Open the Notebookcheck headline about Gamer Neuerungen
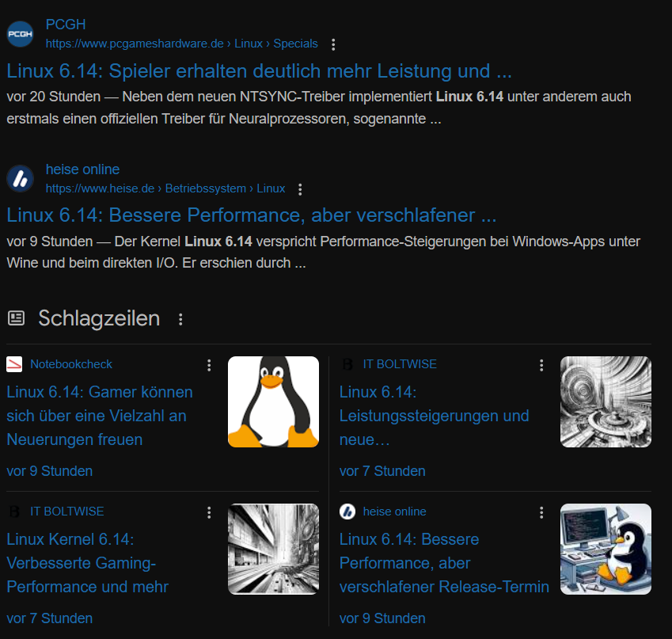Viewport: 672px width, 639px height. pyautogui.click(x=100, y=416)
